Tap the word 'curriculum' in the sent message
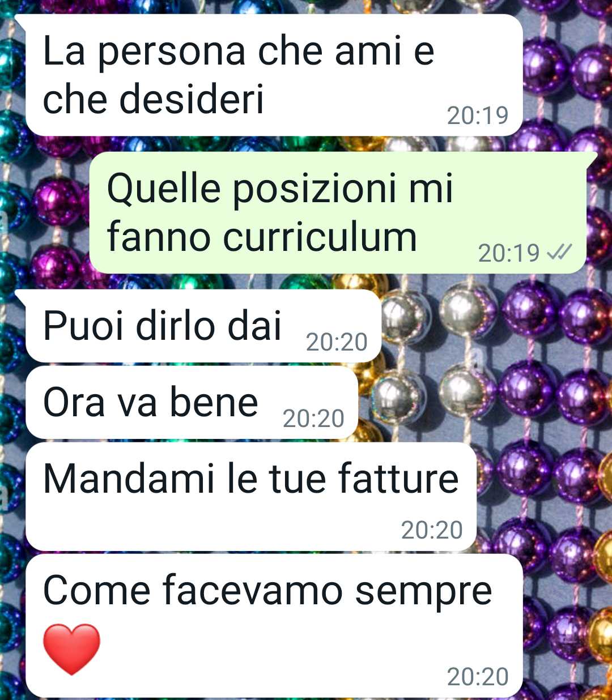The height and width of the screenshot is (700, 612). [320, 237]
